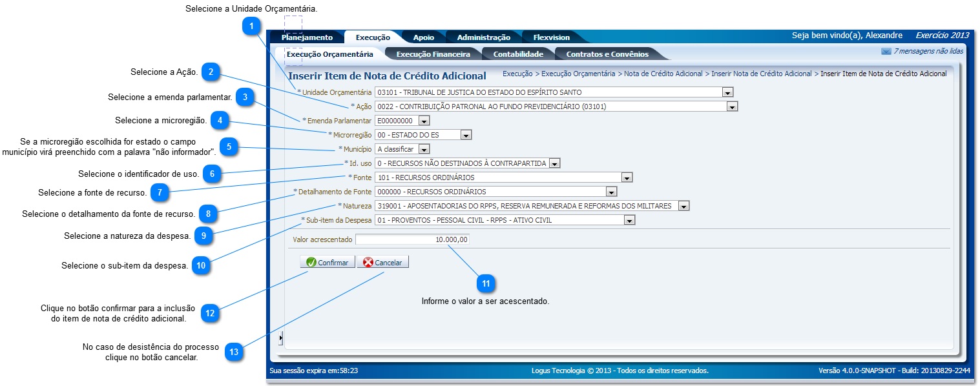Image resolution: width=980 pixels, height=386 pixels.
Task: Open the Contratos e Convênios tab
Action: [607, 54]
